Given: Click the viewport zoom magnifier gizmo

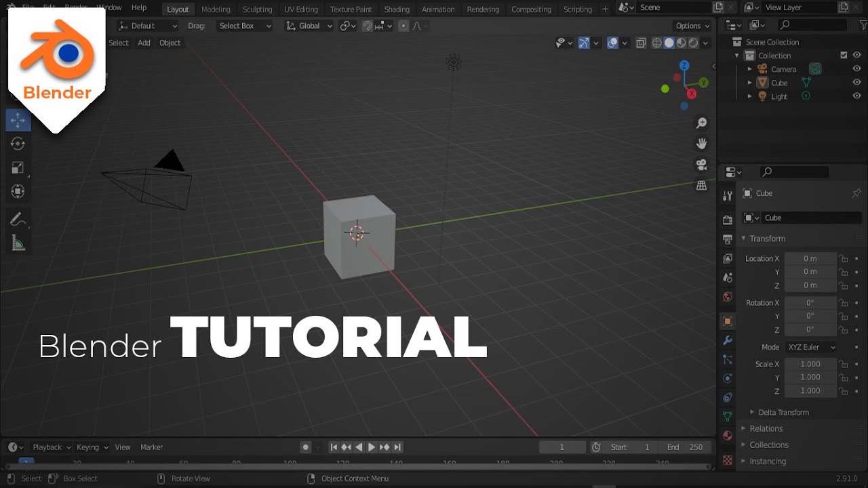Looking at the screenshot, I should pos(702,123).
